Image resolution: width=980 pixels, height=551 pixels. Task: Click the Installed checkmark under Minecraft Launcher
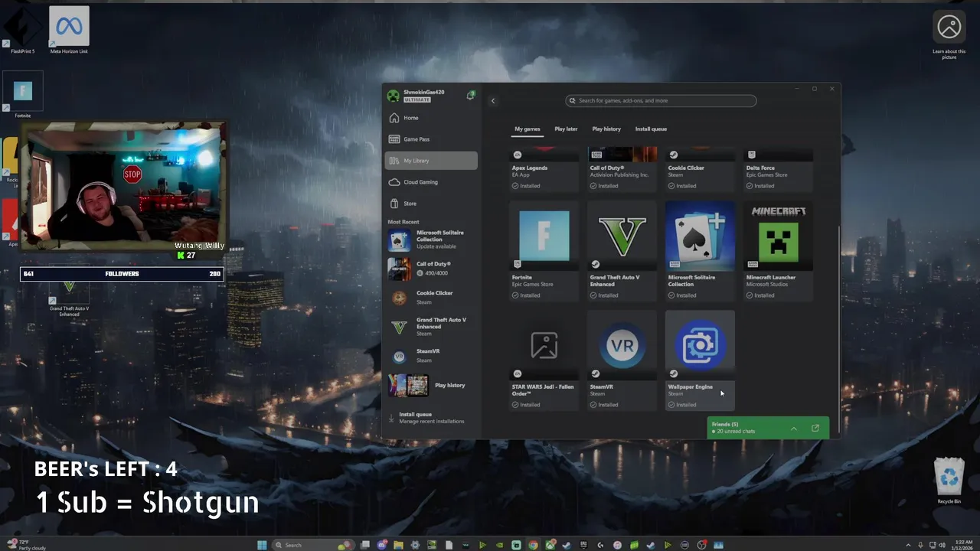click(750, 295)
